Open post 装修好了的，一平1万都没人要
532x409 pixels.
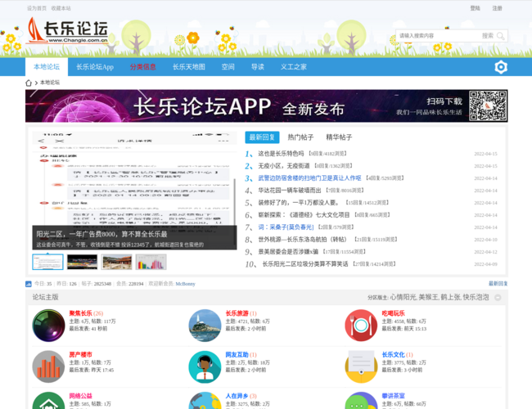coord(299,203)
